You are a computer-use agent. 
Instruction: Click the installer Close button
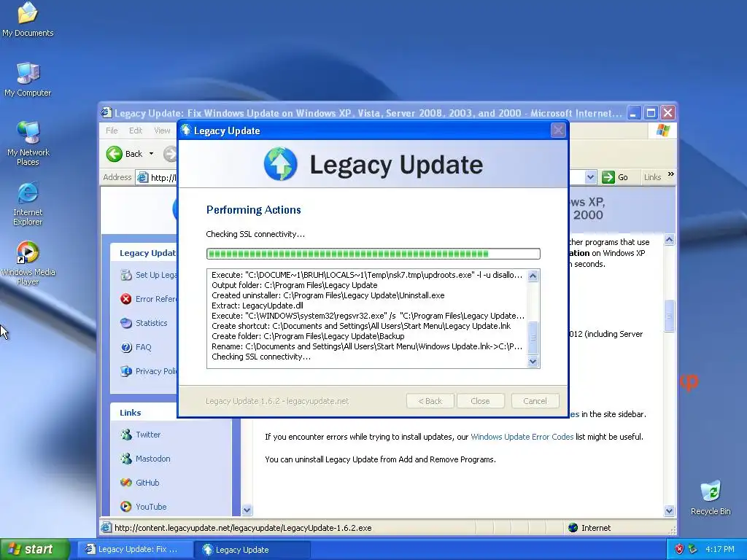point(480,401)
